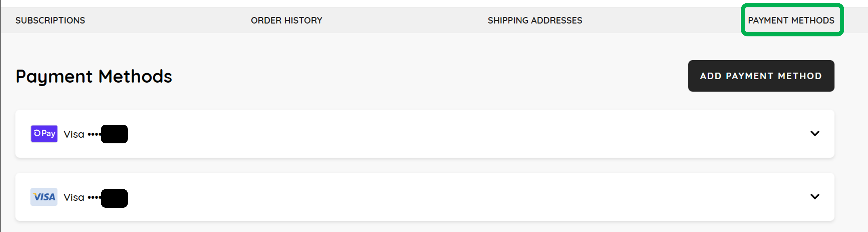Select the Payment Methods tab
Viewport: 868px width, 232px height.
coord(791,20)
